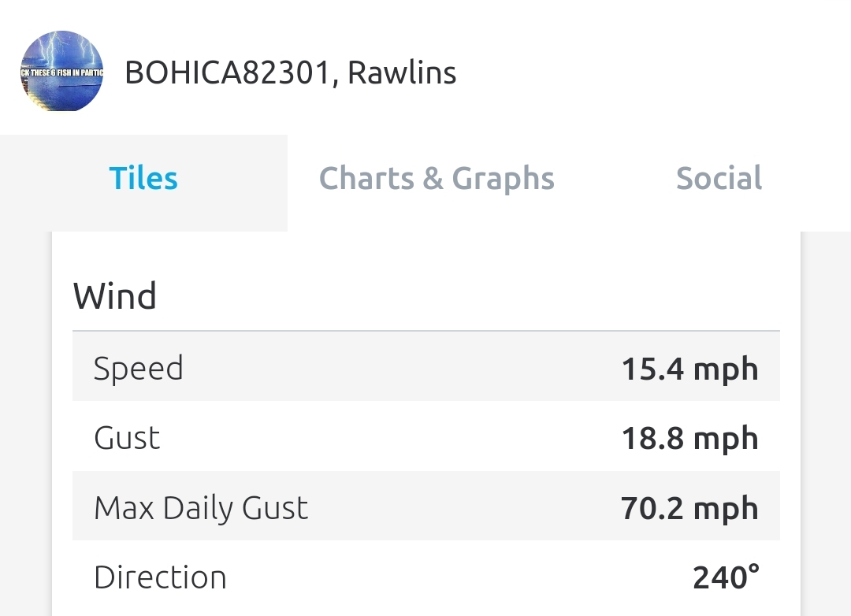The image size is (851, 616).
Task: Click the 70.2 mph max gust value
Action: tap(689, 508)
